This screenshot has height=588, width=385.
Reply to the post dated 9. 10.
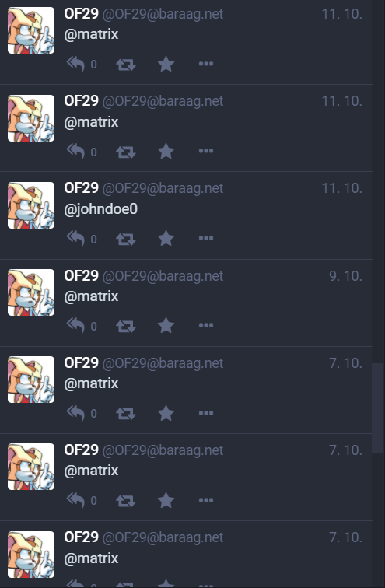(75, 325)
